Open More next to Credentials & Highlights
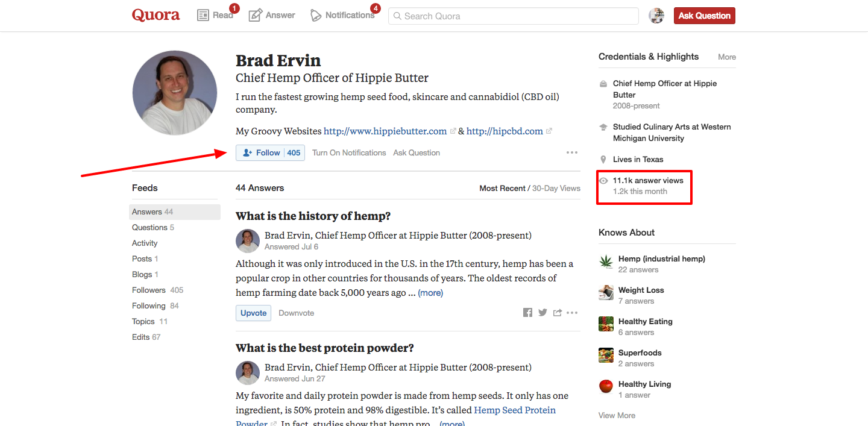This screenshot has height=426, width=868. (727, 57)
